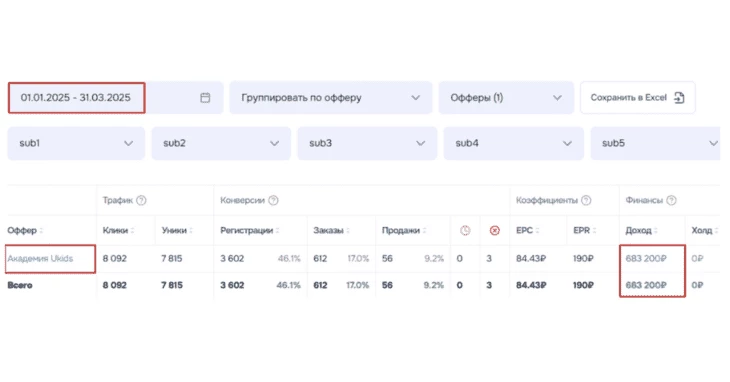
Task: Open the Академия Ukids offer link
Action: tap(41, 258)
